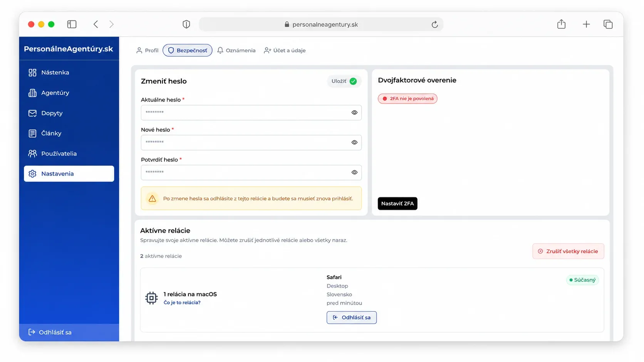
Task: Go back with the browser back arrow
Action: coord(96,24)
